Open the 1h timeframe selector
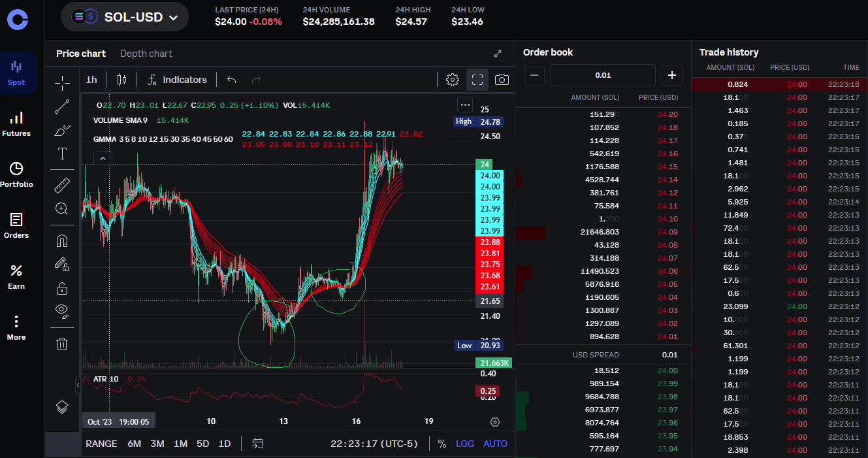 coord(91,79)
